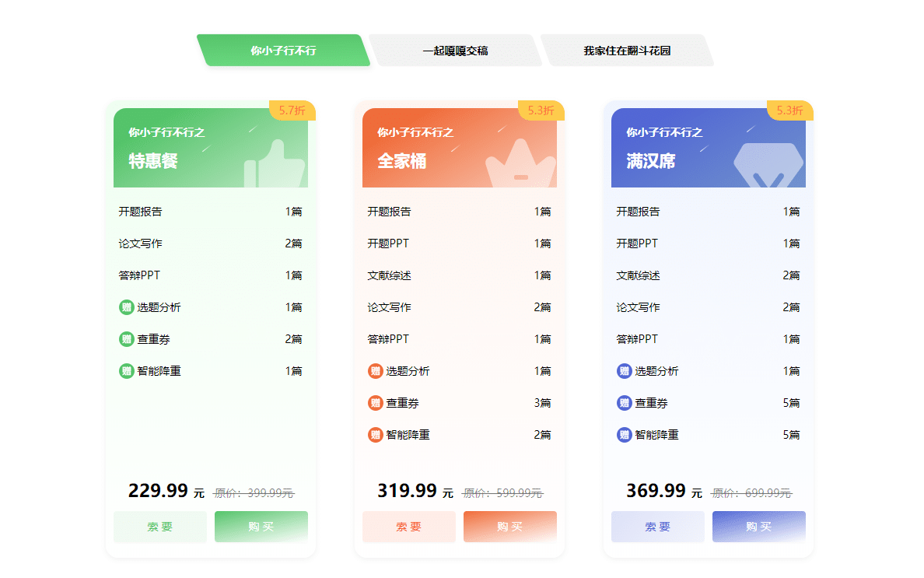
Task: Click 购买 on the 全家桶 card
Action: click(509, 527)
